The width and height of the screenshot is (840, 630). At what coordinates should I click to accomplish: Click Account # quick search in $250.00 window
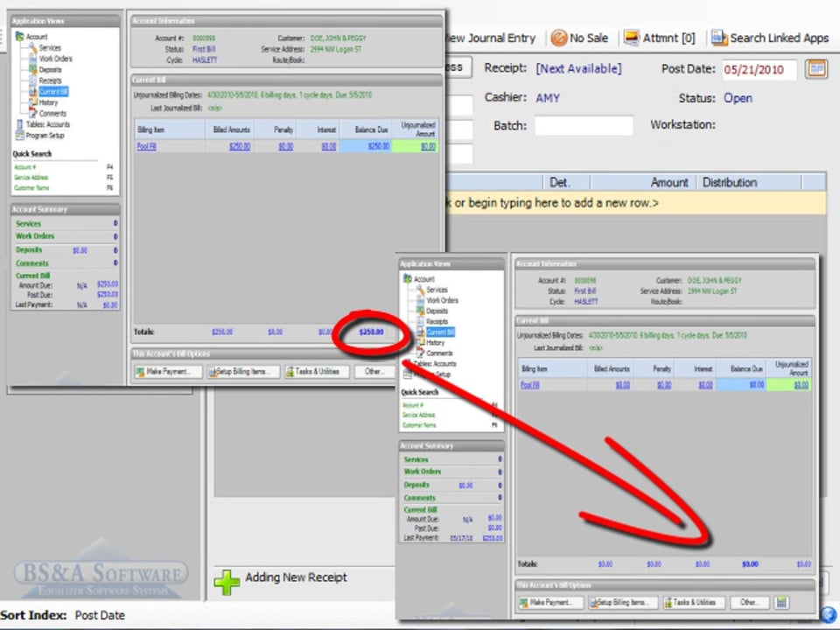coord(24,166)
